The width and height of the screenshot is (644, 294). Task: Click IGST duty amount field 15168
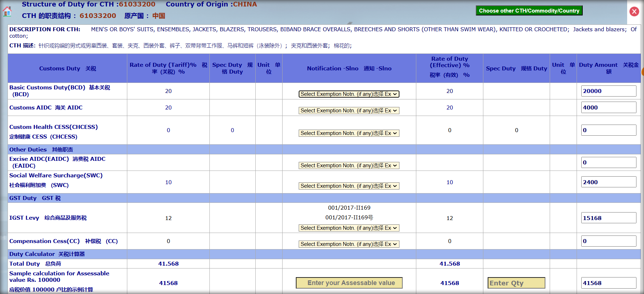[609, 218]
